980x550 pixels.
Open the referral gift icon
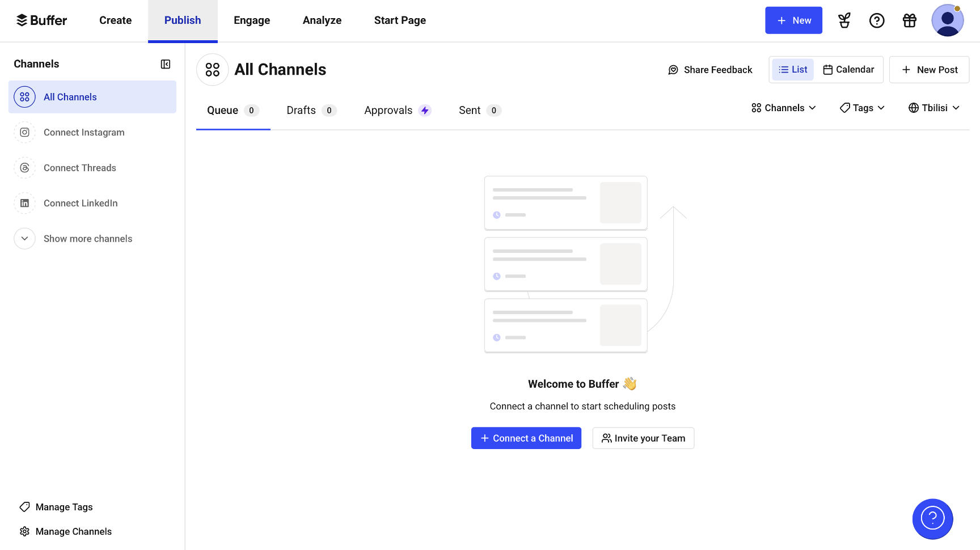tap(909, 20)
